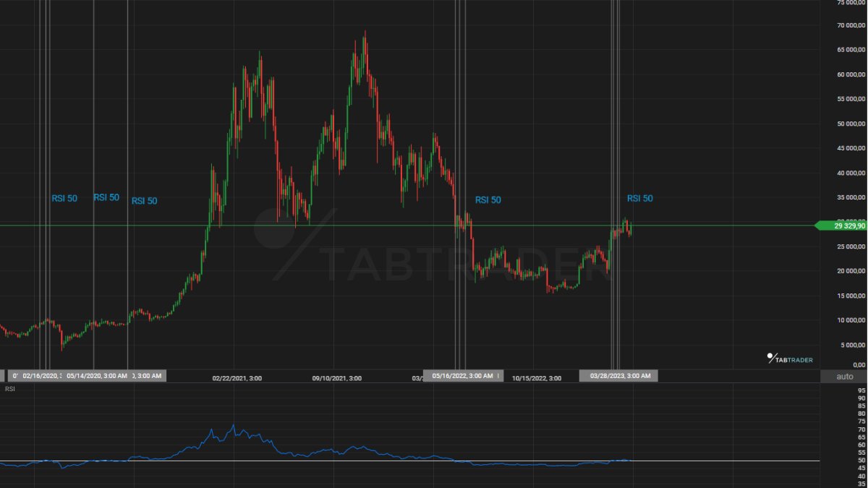Click the 02/22/2021, 3:00 time axis label
The height and width of the screenshot is (488, 868).
coord(237,378)
